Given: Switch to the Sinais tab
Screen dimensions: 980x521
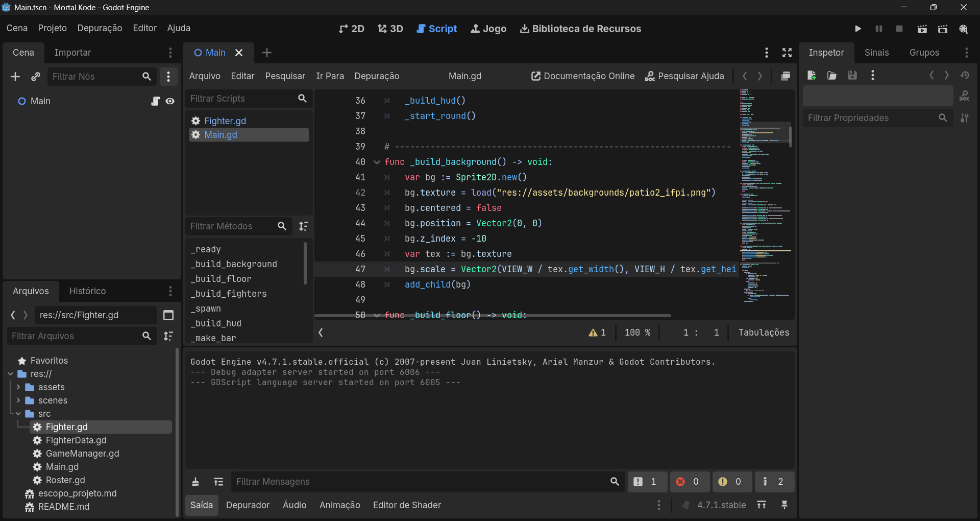Looking at the screenshot, I should (876, 53).
